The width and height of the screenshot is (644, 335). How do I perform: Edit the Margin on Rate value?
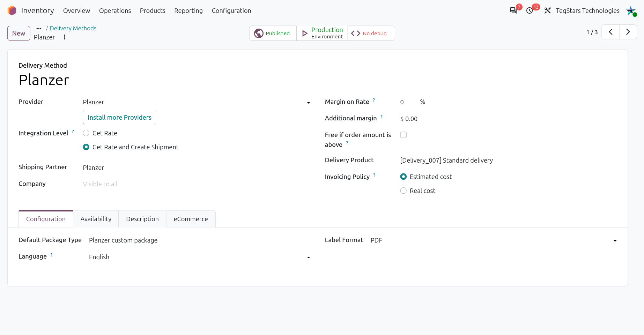(x=408, y=102)
